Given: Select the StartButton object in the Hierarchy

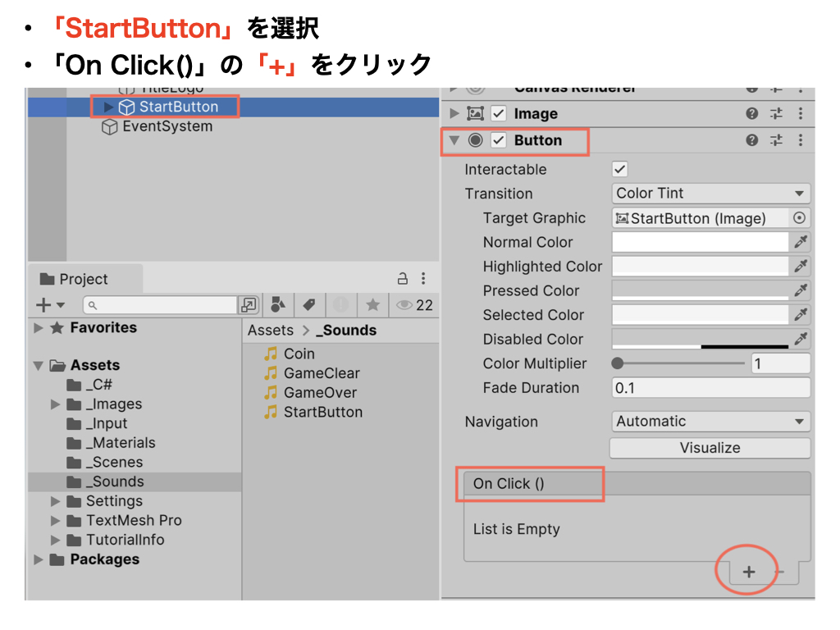Looking at the screenshot, I should coord(178,107).
